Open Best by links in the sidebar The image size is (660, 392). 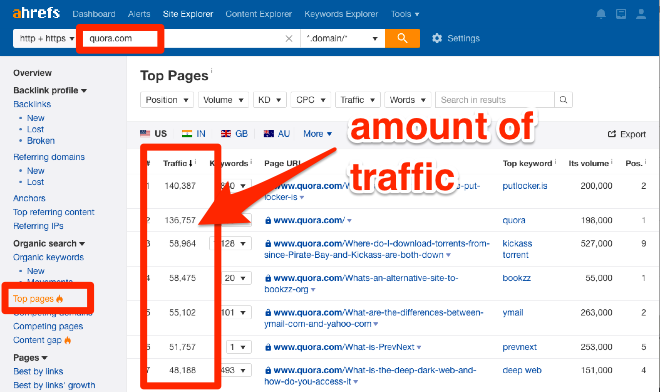click(38, 371)
